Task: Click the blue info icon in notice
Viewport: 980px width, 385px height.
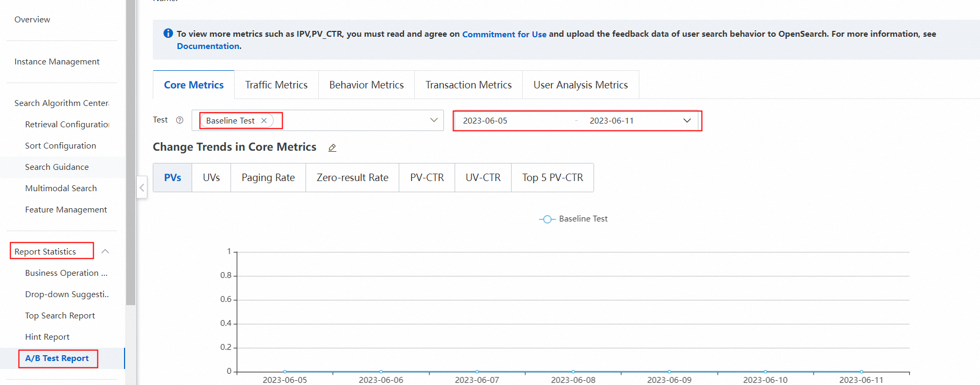Action: pyautogui.click(x=168, y=34)
